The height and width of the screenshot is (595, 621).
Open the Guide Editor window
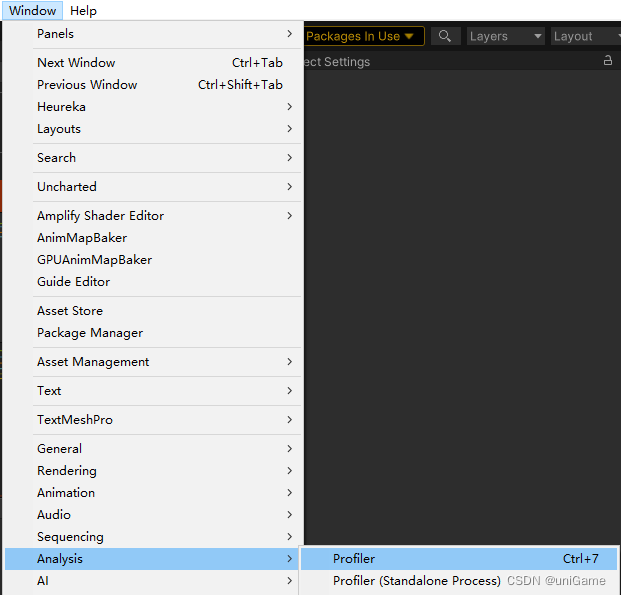tap(152, 282)
